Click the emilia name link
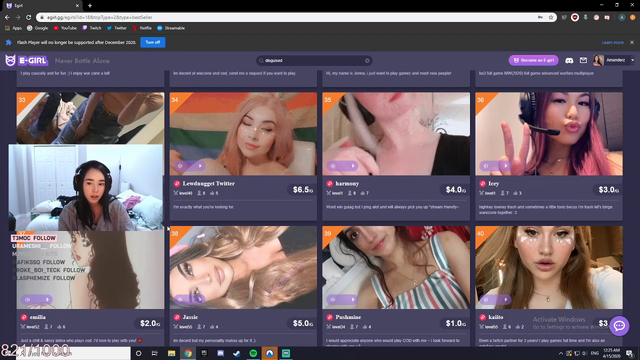640x360 pixels. [x=38, y=317]
